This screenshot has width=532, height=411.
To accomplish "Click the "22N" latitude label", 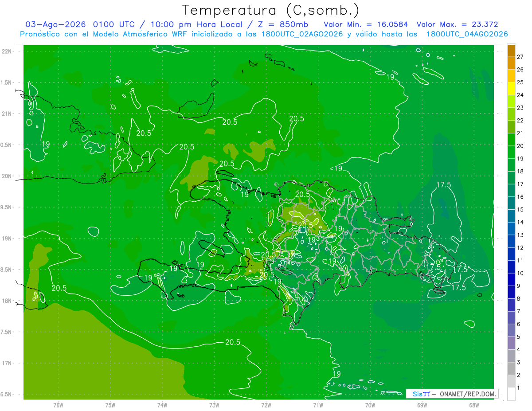I will click(7, 51).
